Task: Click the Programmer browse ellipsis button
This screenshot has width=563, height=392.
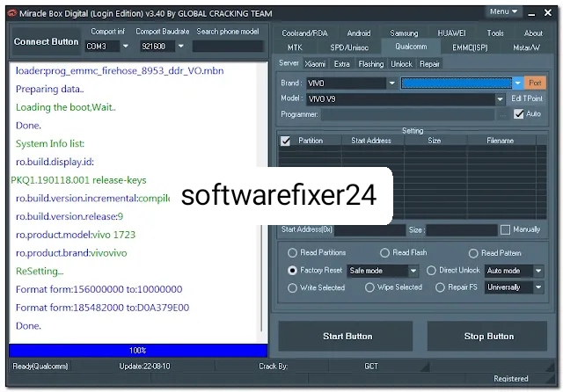Action: (503, 115)
